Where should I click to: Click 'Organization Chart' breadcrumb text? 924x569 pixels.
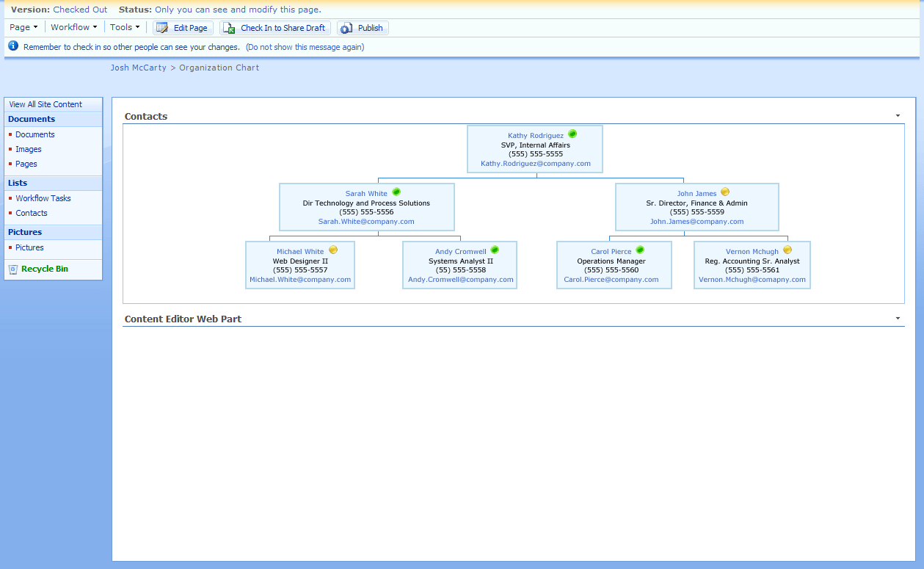219,68
